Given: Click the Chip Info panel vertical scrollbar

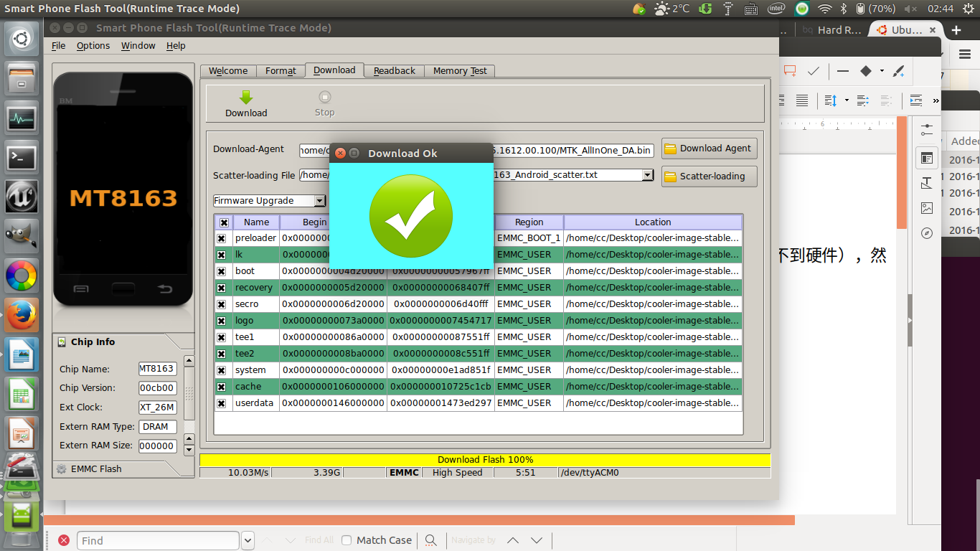Looking at the screenshot, I should coord(189,405).
